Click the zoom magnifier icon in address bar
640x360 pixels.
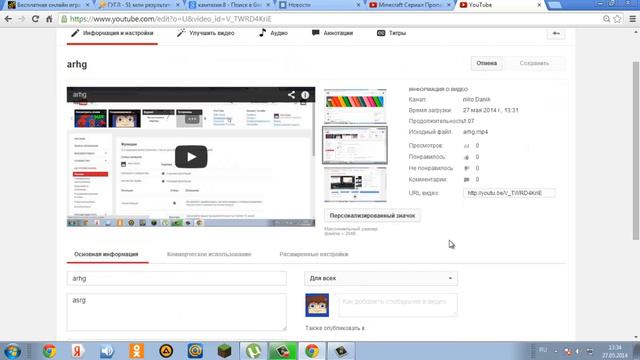(x=607, y=19)
